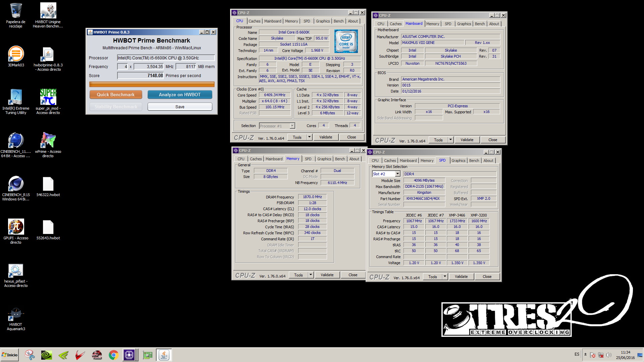Switch to Graphics tab in Mainboard CPU-Z window
644x362 pixels.
click(464, 24)
